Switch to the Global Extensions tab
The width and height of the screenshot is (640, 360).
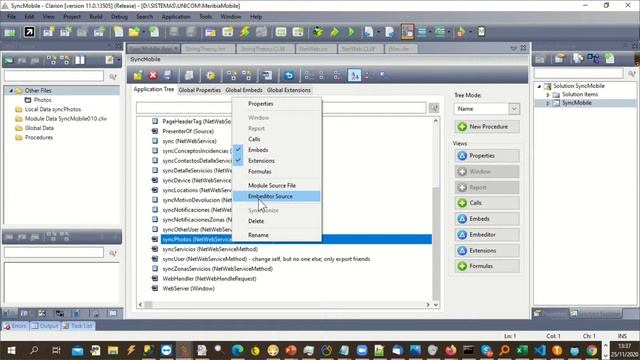[289, 90]
